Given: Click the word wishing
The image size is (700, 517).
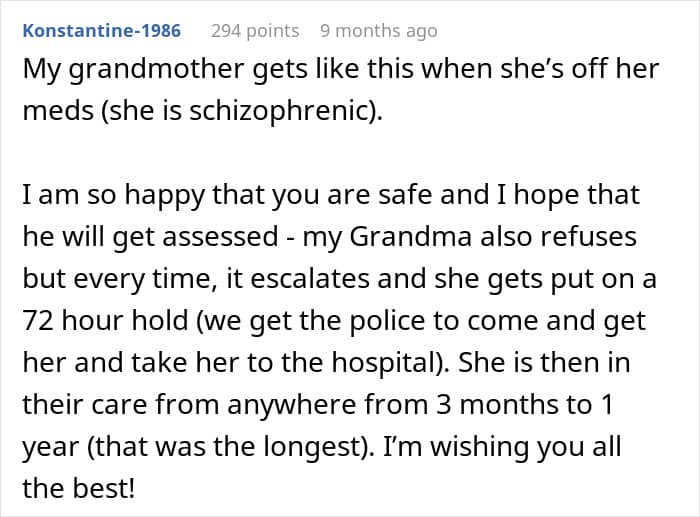Looking at the screenshot, I should [x=479, y=447].
